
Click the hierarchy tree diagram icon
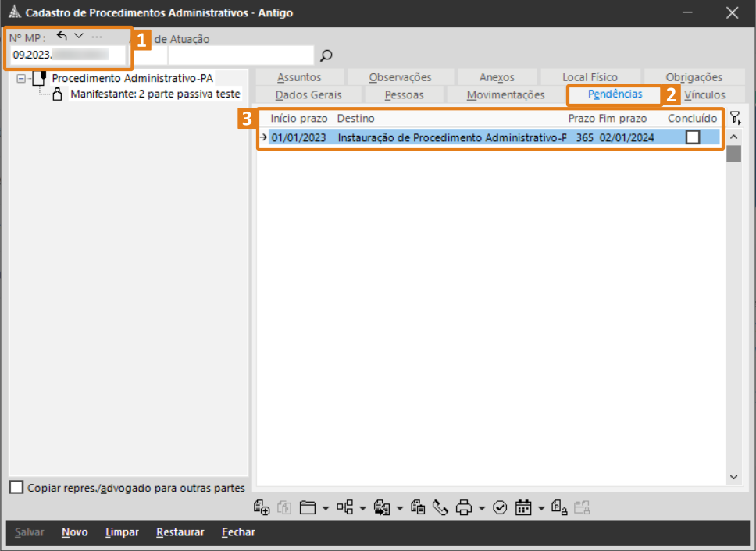344,507
